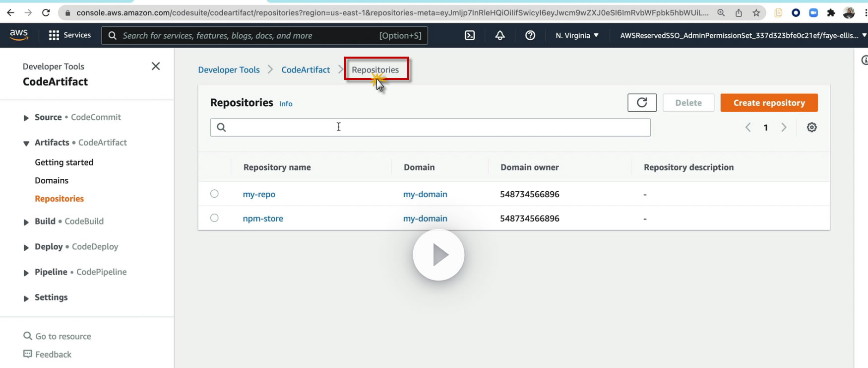
Task: Open the my-repo repository link
Action: tap(259, 194)
